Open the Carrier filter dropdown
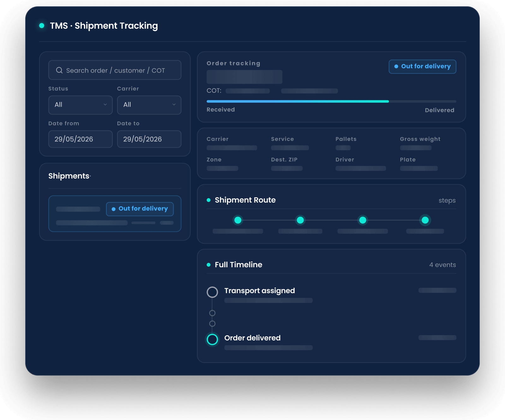This screenshot has height=420, width=505. tap(149, 105)
